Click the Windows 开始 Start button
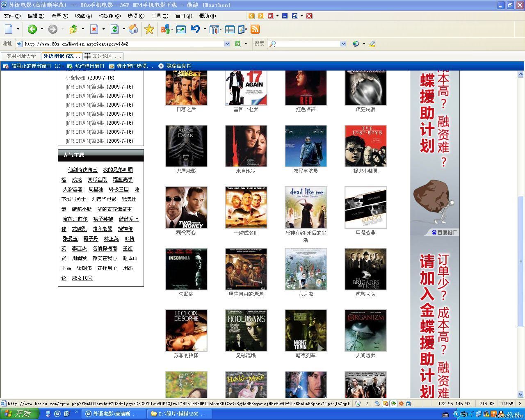525x420 pixels. click(x=19, y=414)
